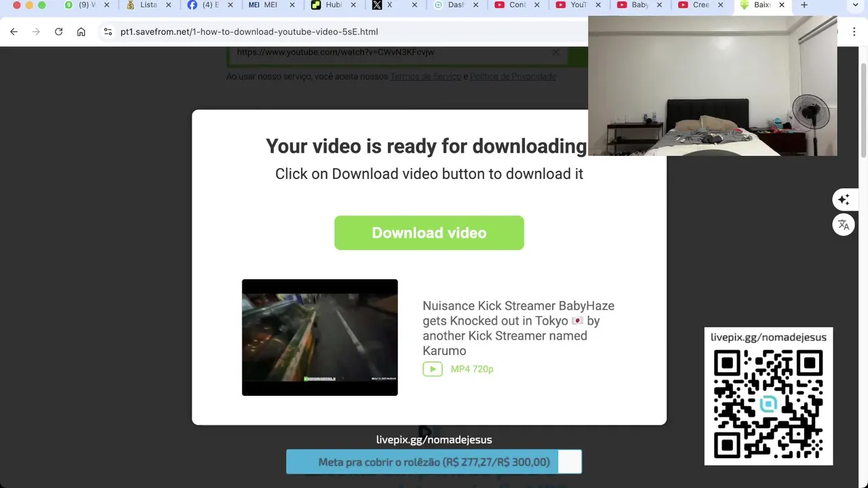Click the page vertical scrollbar
Image resolution: width=868 pixels, height=488 pixels.
(863, 112)
